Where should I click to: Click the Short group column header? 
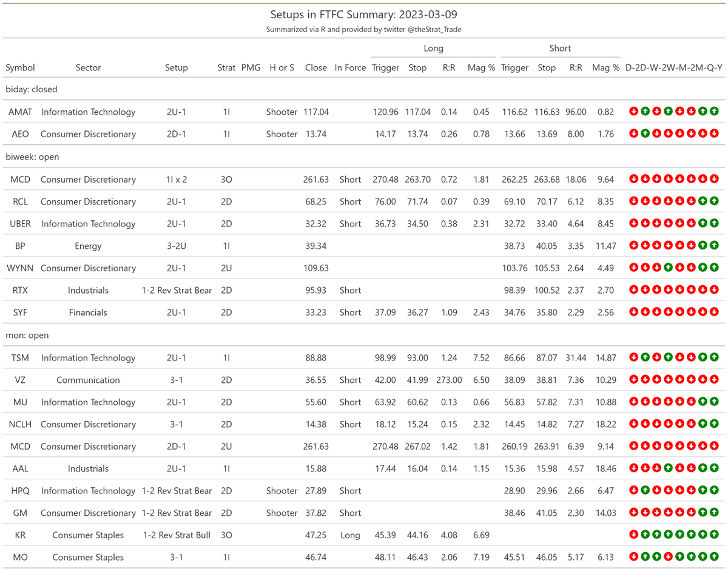(560, 49)
